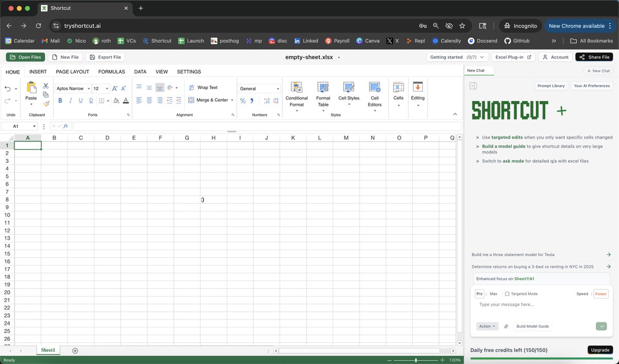Screen dimensions: 619x364
Task: Open the font size dropdown
Action: tap(107, 89)
